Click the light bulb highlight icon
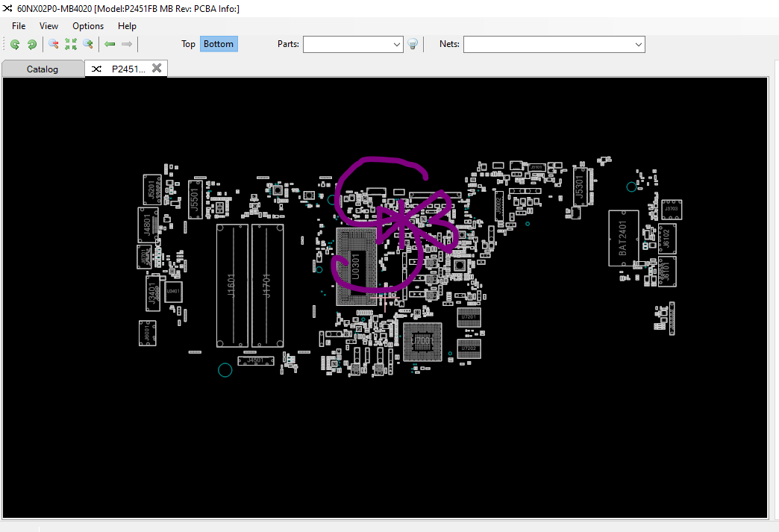The image size is (779, 532). click(x=413, y=44)
